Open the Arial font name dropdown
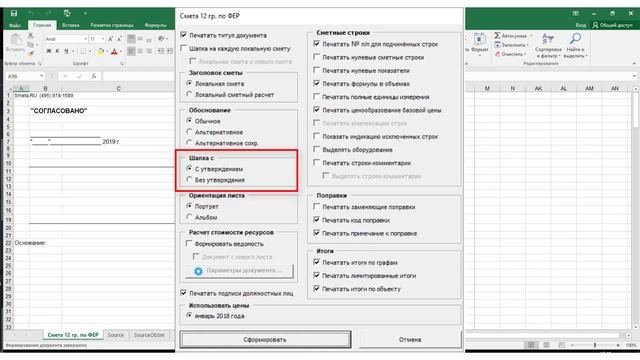This screenshot has height=360, width=640. (85, 39)
